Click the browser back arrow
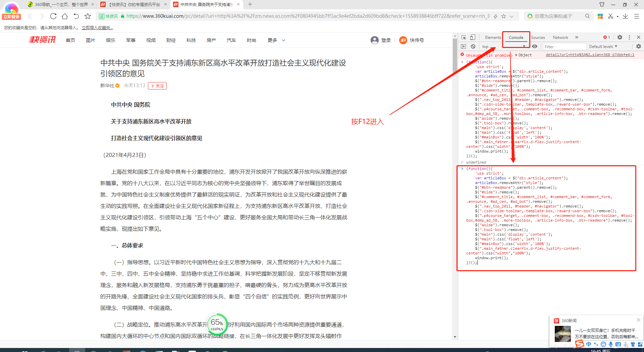644x352 pixels. (30, 16)
